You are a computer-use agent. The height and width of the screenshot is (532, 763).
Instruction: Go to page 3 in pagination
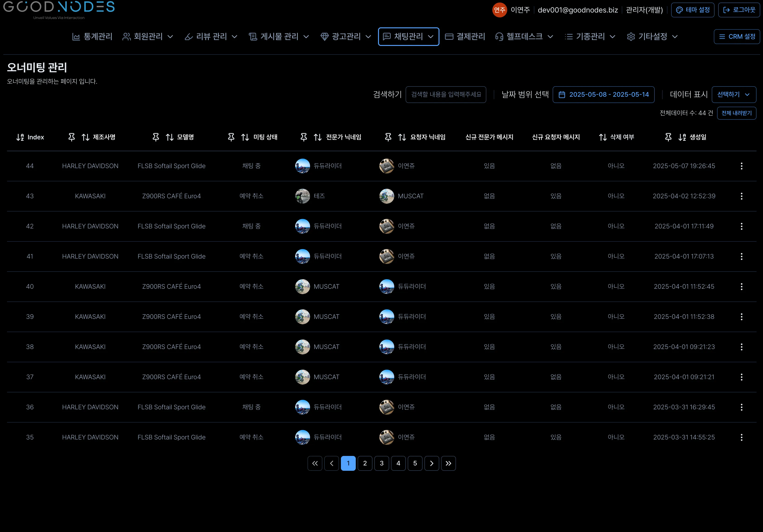pos(381,463)
